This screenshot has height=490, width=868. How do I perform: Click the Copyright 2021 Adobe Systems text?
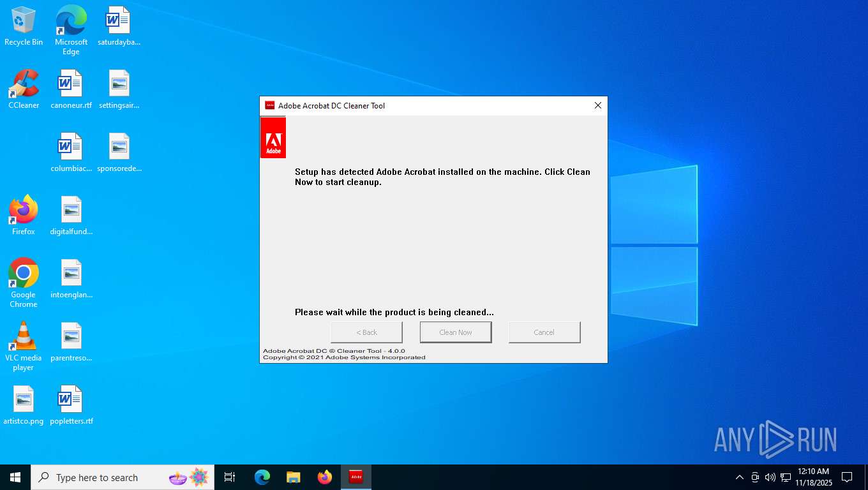[x=344, y=357]
